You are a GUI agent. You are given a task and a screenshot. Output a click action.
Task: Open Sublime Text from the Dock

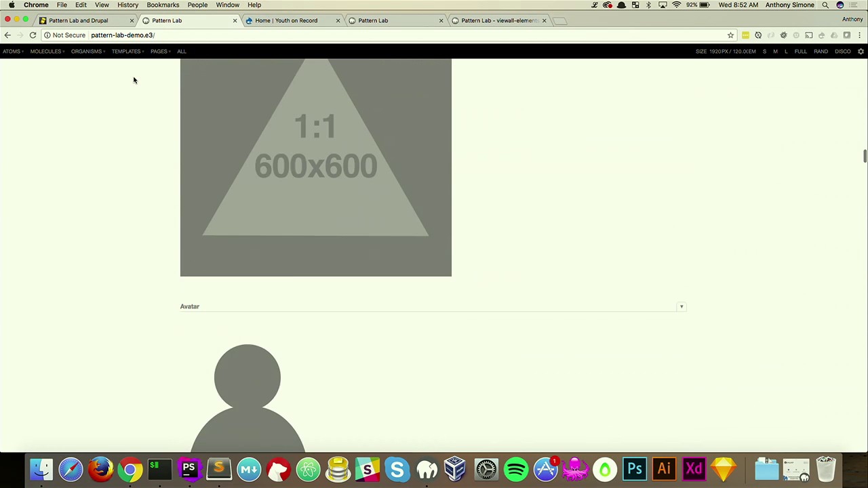coord(218,469)
